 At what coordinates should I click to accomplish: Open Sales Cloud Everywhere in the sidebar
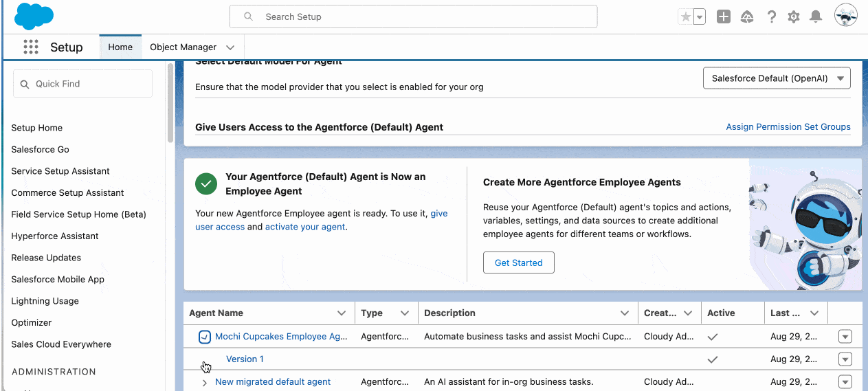click(61, 344)
